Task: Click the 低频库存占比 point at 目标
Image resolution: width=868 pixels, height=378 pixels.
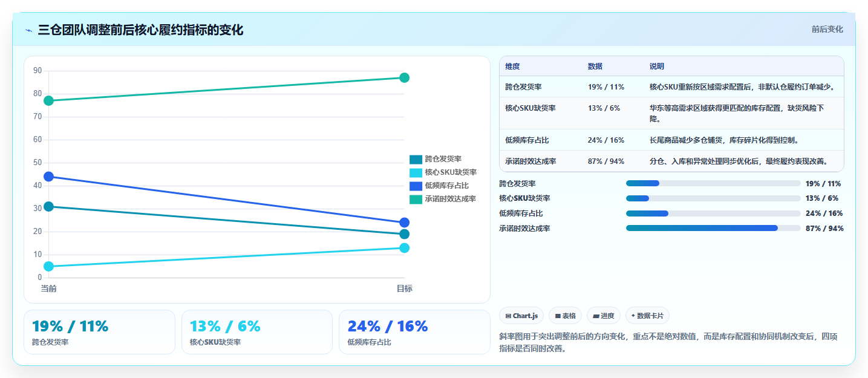Action: click(405, 223)
